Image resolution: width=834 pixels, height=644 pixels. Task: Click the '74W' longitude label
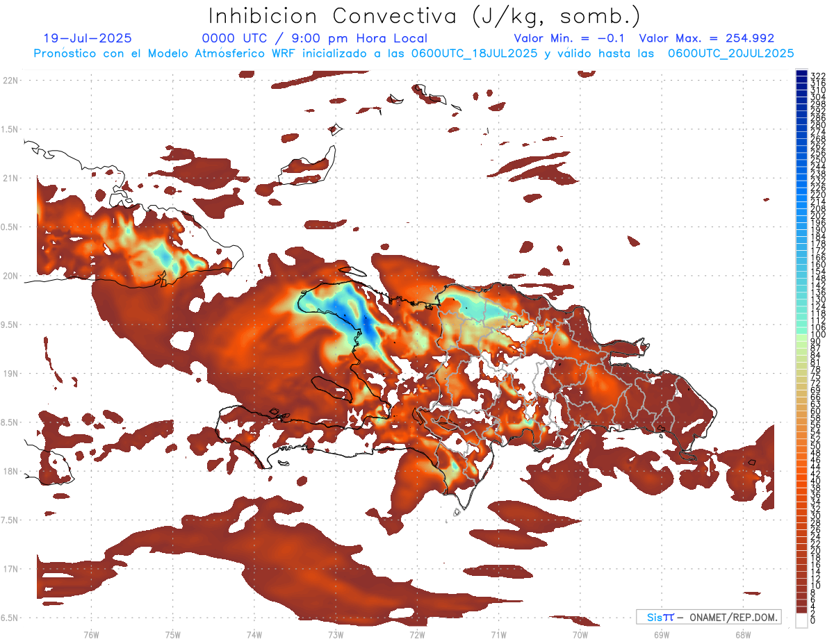coord(254,634)
